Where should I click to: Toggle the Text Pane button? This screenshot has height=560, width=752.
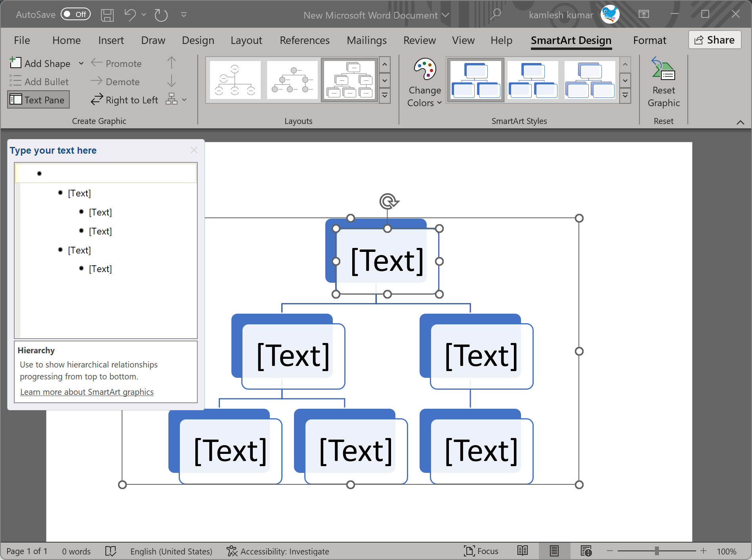click(38, 100)
